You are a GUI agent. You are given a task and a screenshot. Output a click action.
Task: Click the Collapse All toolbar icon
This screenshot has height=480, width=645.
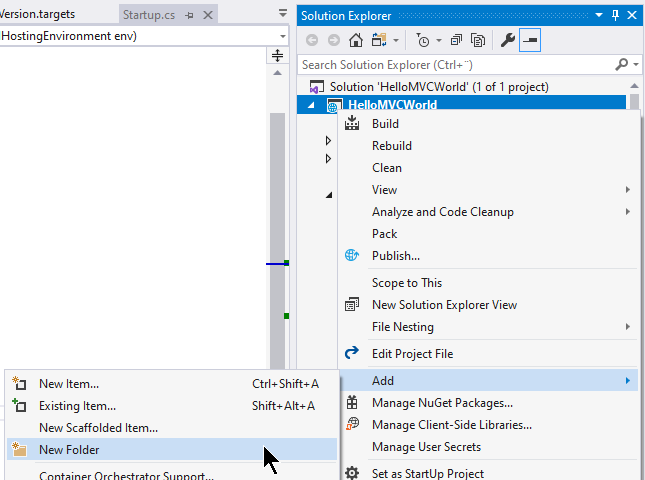[456, 40]
